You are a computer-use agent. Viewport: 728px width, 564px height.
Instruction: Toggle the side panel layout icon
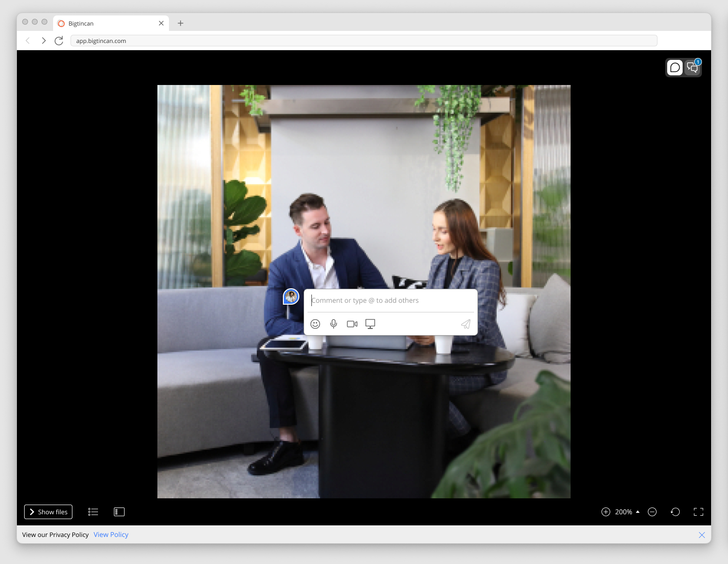119,512
